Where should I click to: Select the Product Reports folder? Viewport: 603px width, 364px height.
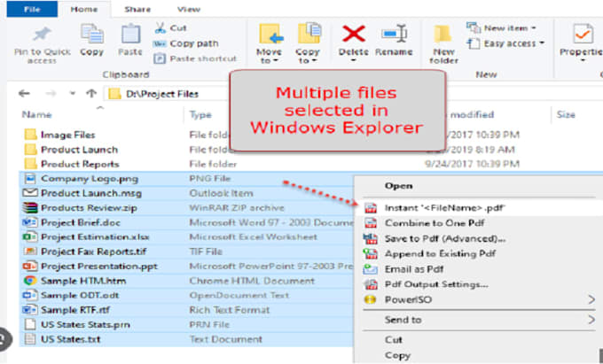tap(80, 164)
